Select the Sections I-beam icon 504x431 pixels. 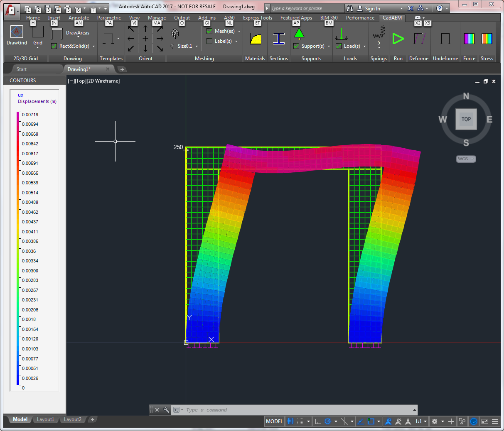(x=279, y=39)
